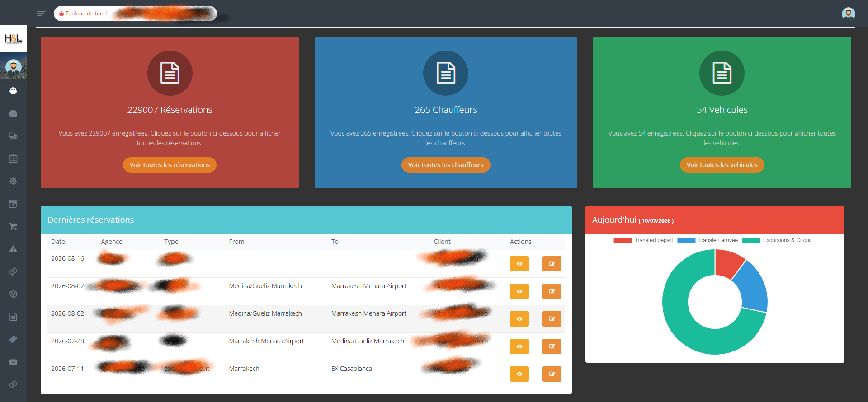Click Voir toutes les vehicules button

tap(722, 165)
